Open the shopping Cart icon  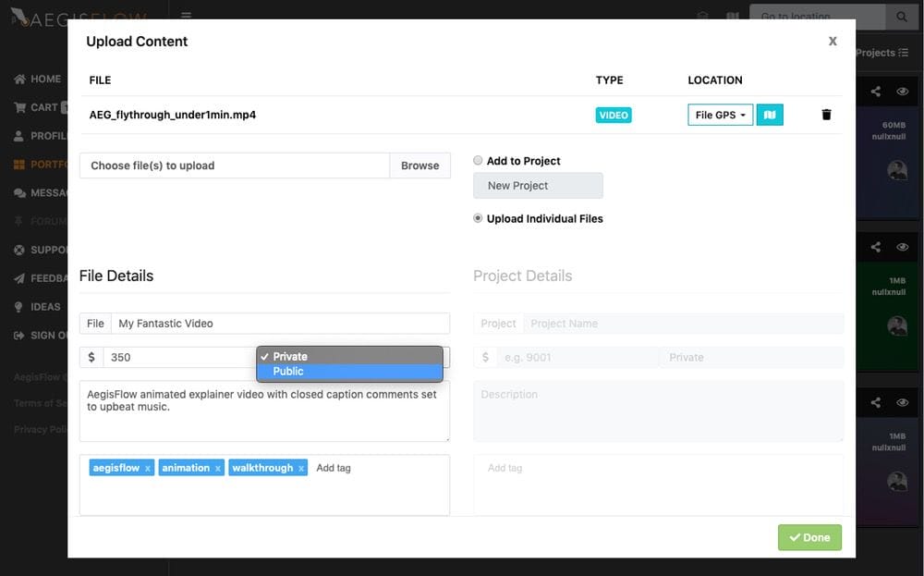[x=18, y=106]
